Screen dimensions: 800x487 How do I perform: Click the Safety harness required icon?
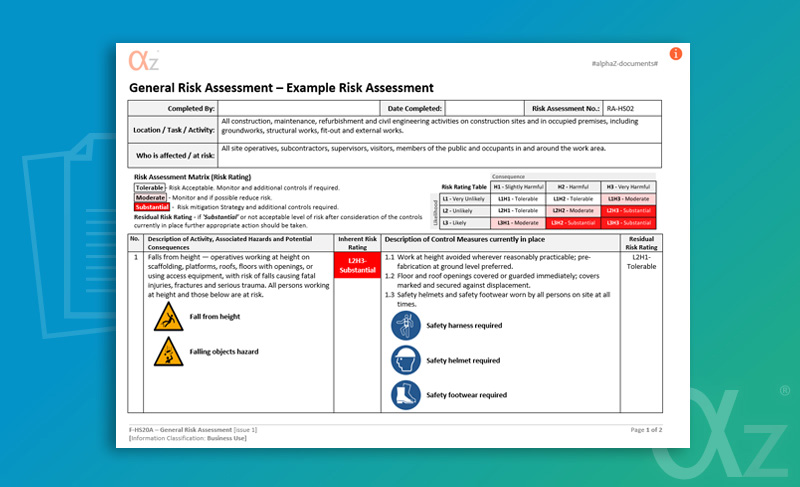(405, 325)
